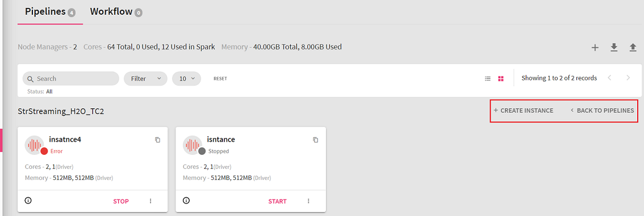Screen dimensions: 644x216
Task: Copy the isntance instance card
Action: click(315, 140)
